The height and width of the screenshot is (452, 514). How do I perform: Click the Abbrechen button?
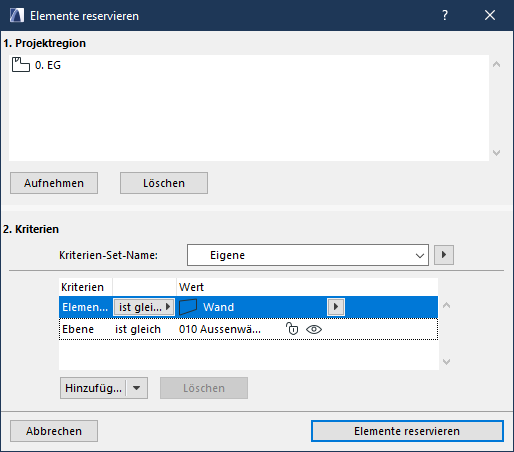tap(54, 431)
